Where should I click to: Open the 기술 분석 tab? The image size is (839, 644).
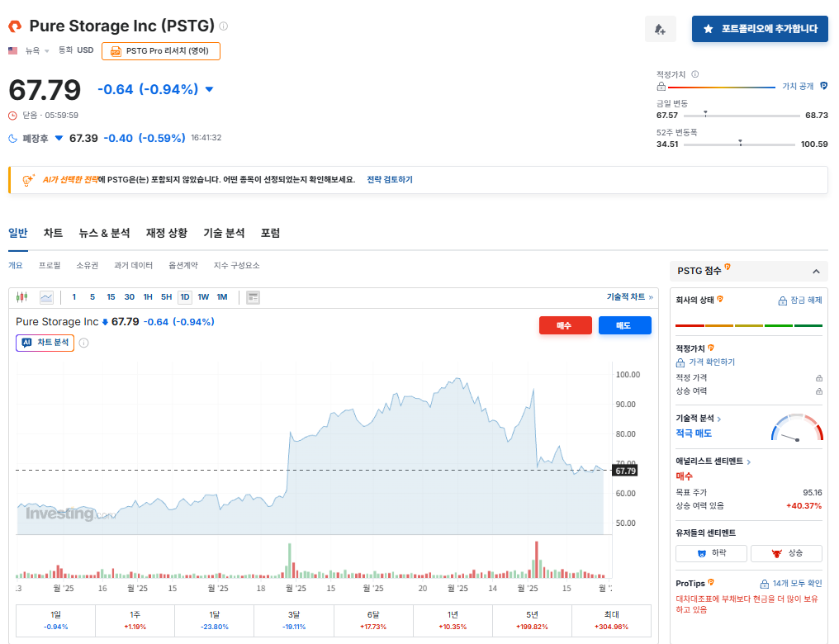pyautogui.click(x=224, y=233)
